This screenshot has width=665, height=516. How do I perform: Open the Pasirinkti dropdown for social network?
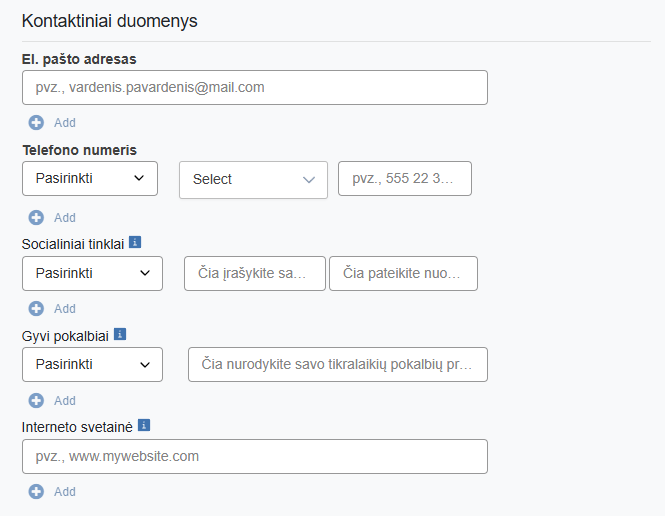point(92,273)
